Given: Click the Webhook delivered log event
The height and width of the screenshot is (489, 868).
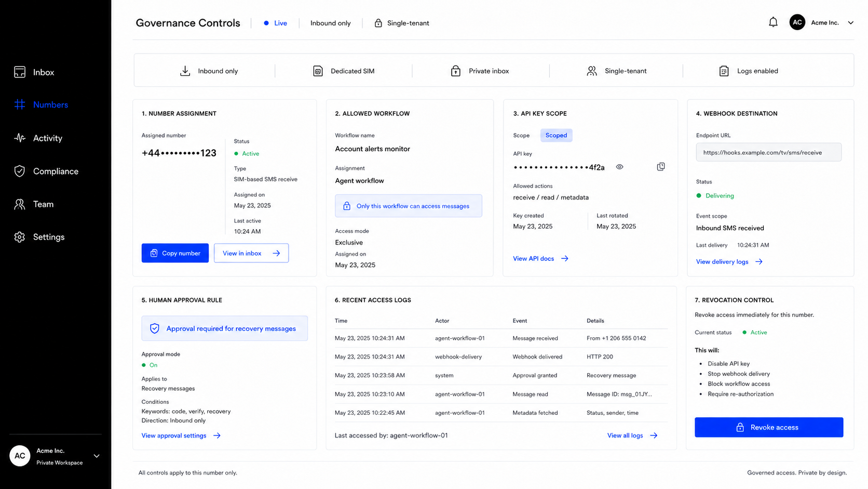Looking at the screenshot, I should click(x=537, y=357).
